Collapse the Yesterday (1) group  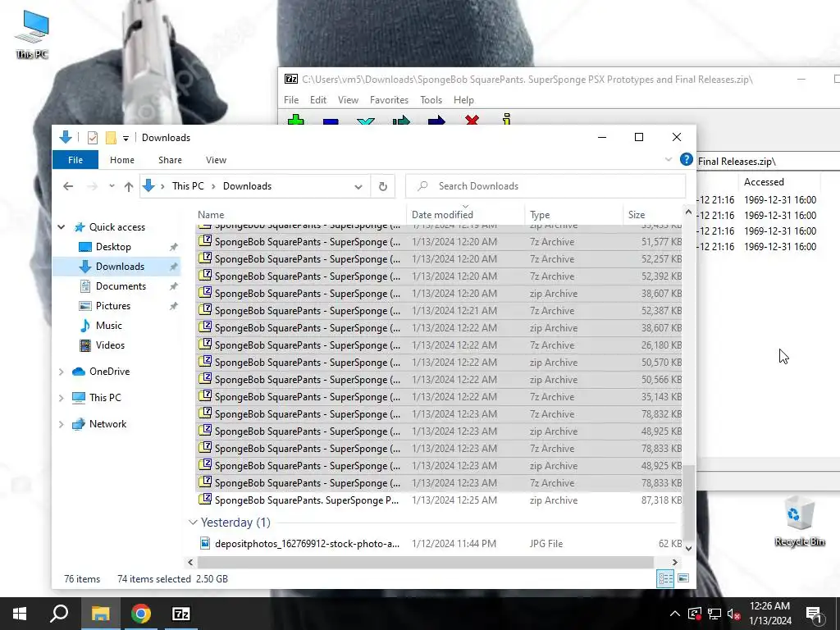click(193, 523)
